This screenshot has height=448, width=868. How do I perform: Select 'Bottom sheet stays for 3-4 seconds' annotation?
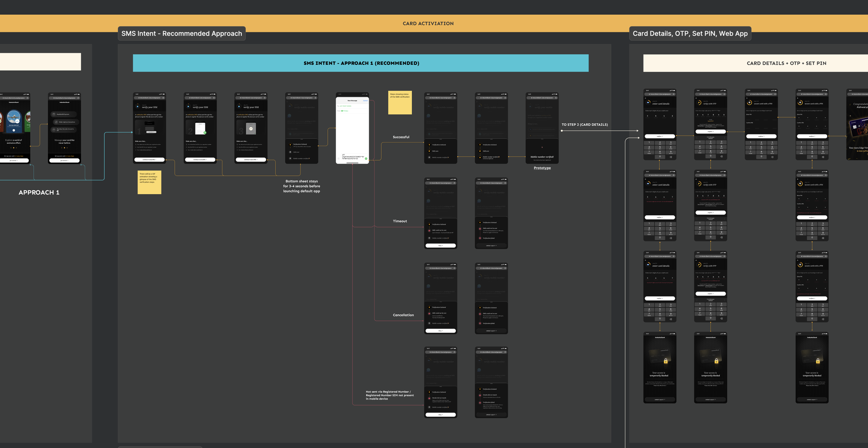[302, 186]
